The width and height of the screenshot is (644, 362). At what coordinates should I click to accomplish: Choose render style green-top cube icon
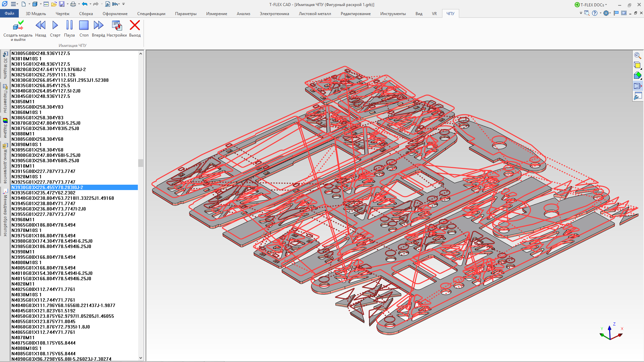pyautogui.click(x=638, y=76)
